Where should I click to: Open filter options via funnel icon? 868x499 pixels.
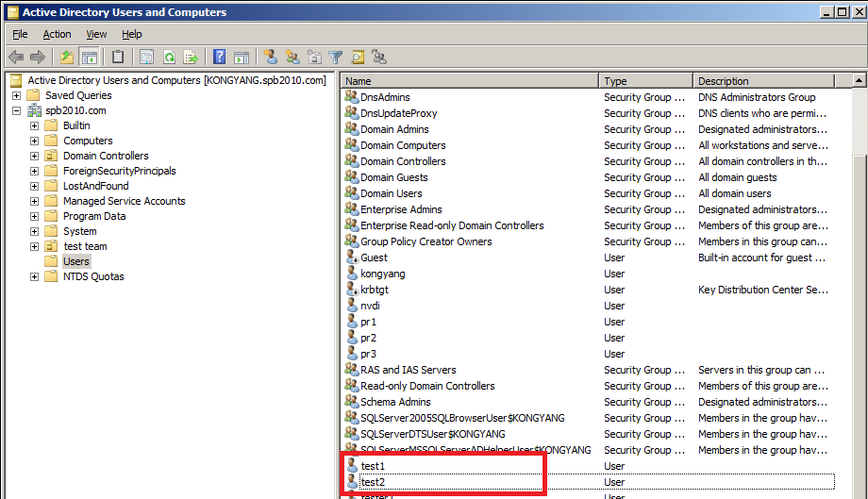[x=336, y=57]
